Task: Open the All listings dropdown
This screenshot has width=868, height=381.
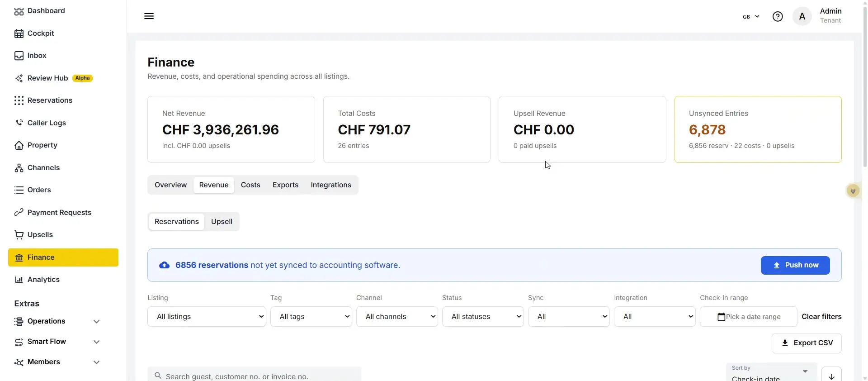Action: (207, 317)
